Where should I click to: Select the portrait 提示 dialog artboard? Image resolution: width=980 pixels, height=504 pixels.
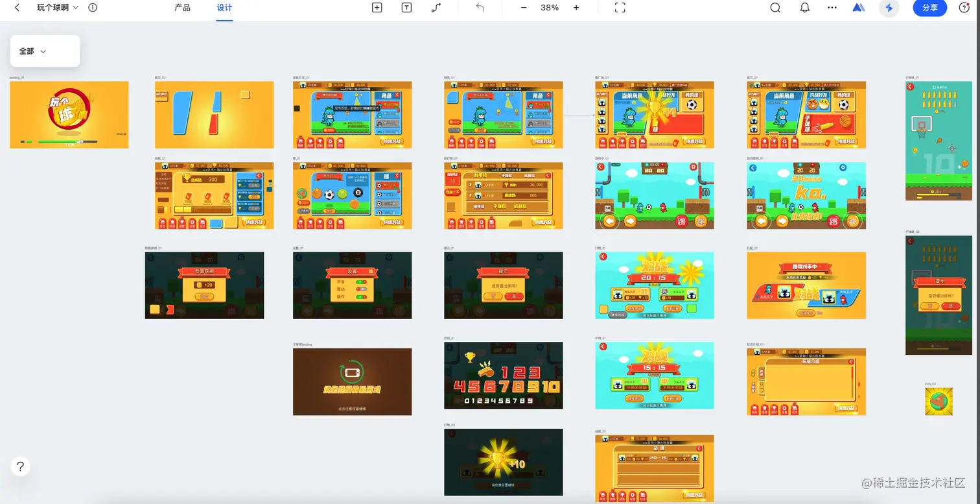coord(939,295)
